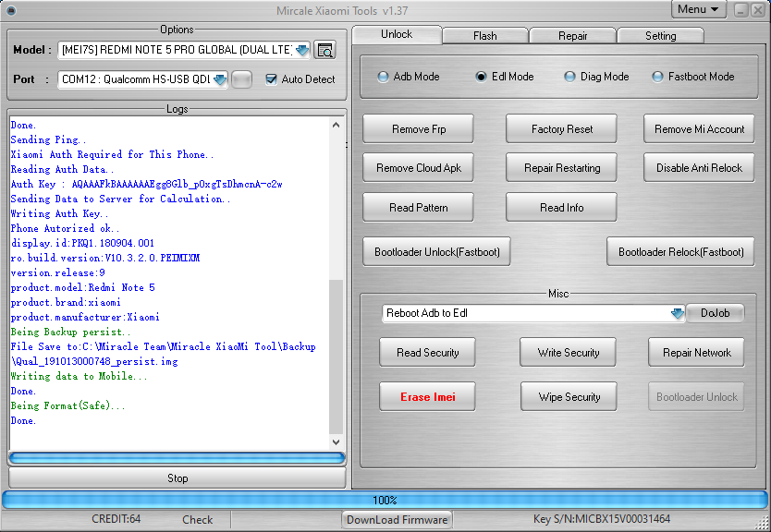Click the Factory Reset button
This screenshot has height=532, width=771.
point(561,129)
